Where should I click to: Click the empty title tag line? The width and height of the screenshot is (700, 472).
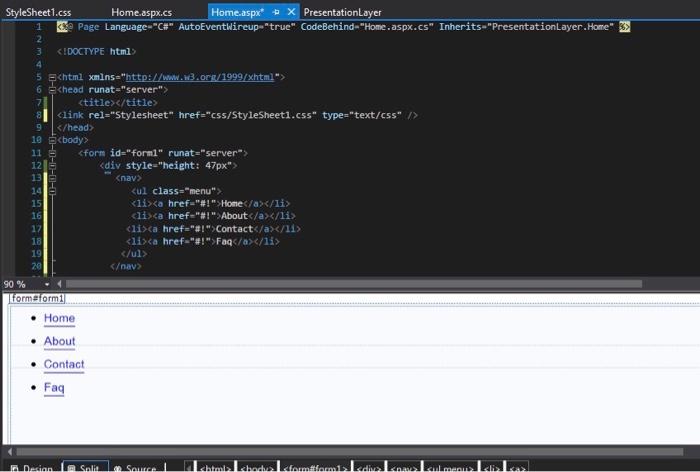click(x=118, y=103)
